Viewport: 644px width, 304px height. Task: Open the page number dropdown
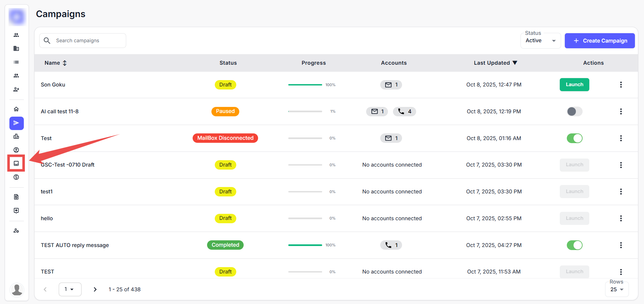coord(70,289)
